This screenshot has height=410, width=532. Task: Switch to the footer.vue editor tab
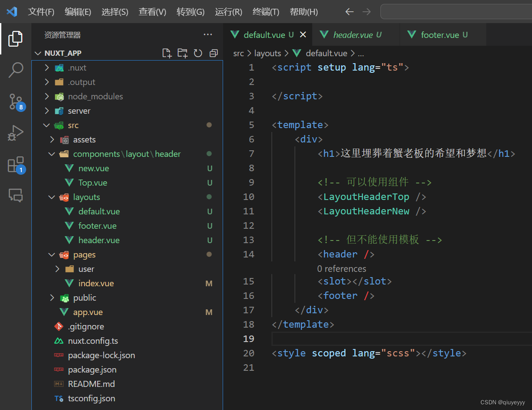pos(443,35)
